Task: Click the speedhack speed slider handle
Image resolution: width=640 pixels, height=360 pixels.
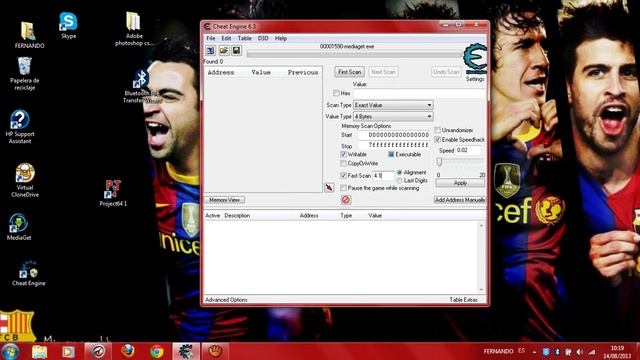Action: 439,162
